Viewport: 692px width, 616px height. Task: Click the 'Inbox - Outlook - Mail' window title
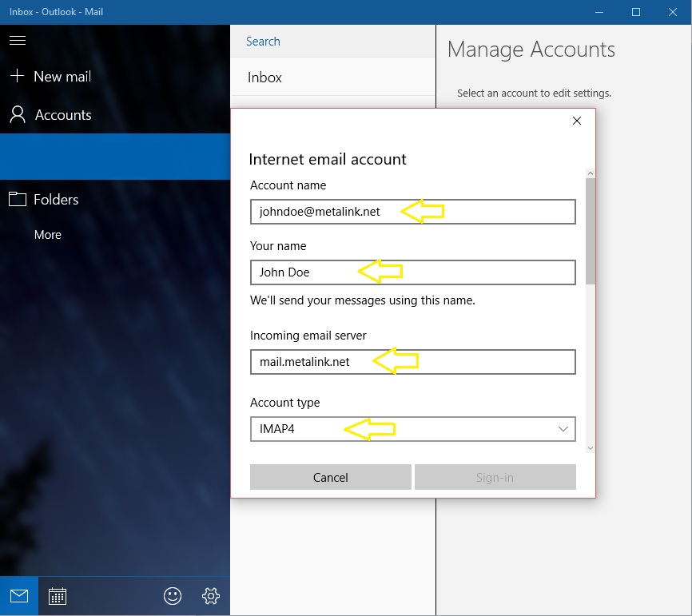click(56, 12)
